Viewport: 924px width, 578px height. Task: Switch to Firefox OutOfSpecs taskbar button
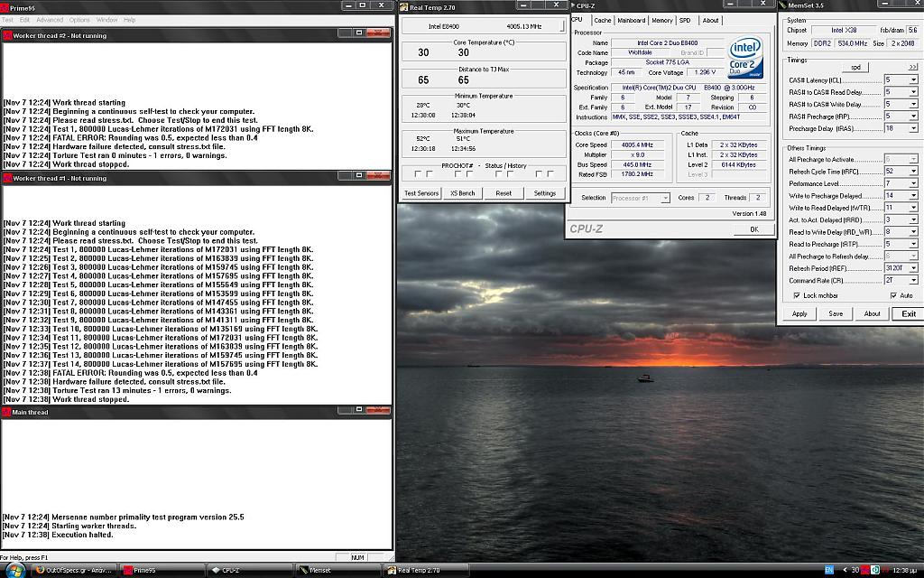click(x=73, y=571)
